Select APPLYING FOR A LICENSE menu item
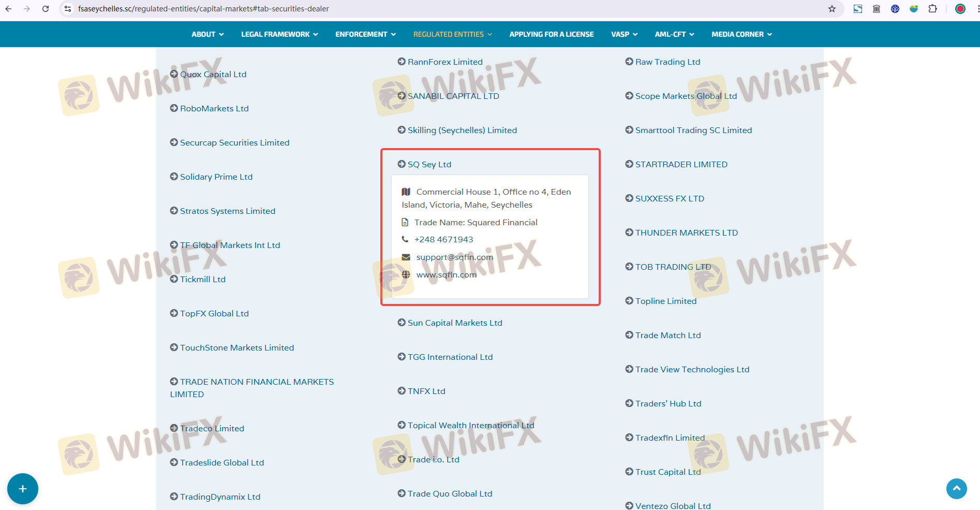Viewport: 980px width, 510px height. [552, 34]
